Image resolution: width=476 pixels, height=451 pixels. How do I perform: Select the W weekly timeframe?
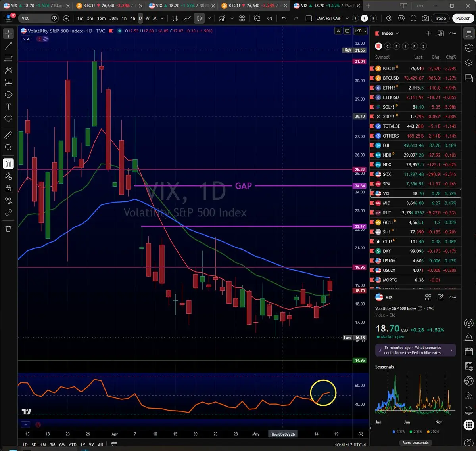tap(148, 18)
